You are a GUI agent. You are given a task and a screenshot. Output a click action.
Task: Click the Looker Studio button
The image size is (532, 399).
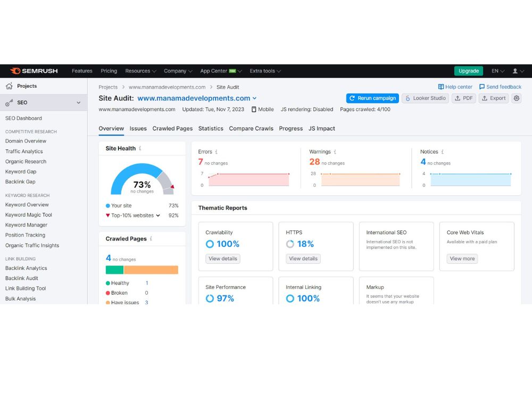(426, 98)
